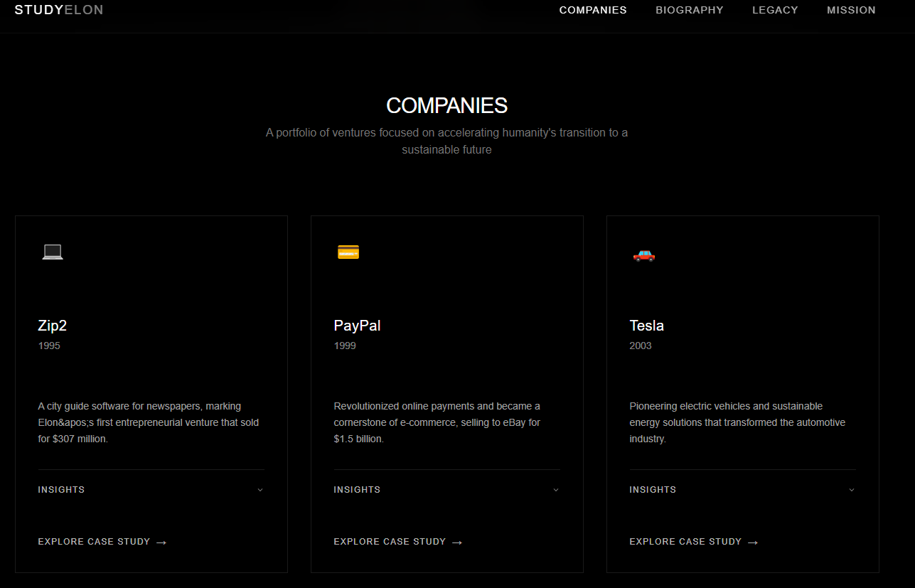Click the portfolio of ventures subtitle
Image resolution: width=915 pixels, height=588 pixels.
point(446,141)
